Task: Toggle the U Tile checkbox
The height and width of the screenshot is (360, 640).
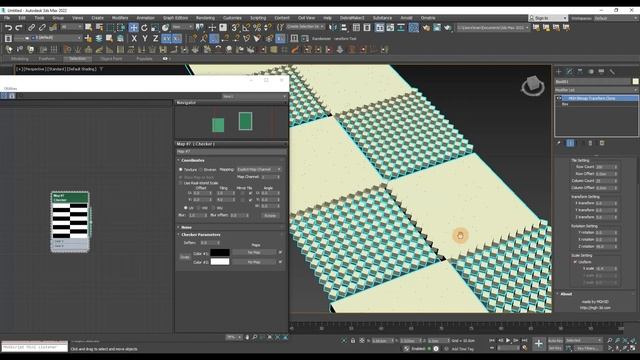Action: [251, 193]
